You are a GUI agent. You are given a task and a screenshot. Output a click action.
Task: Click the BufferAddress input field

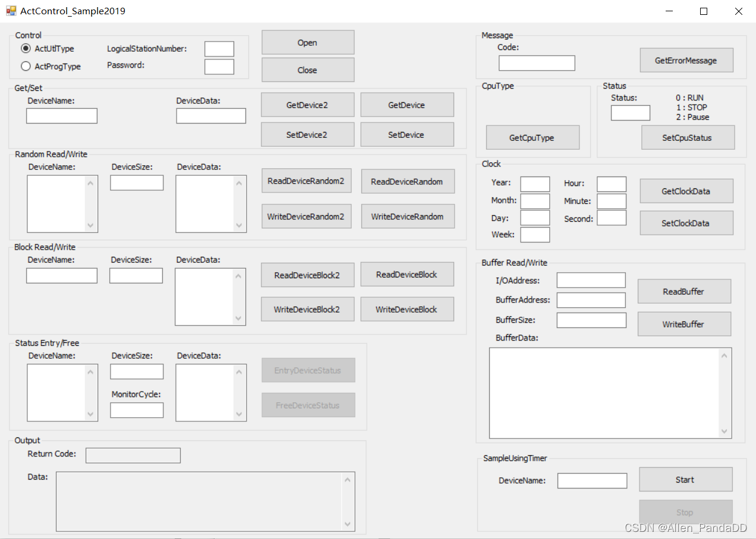click(591, 300)
